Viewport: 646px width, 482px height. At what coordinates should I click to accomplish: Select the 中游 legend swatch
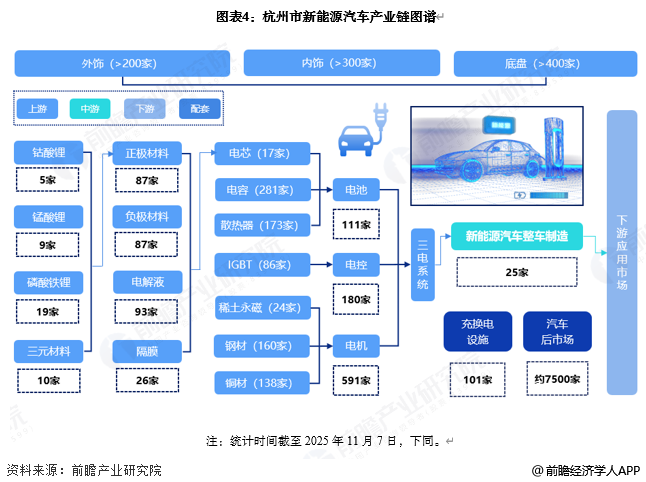coord(91,108)
